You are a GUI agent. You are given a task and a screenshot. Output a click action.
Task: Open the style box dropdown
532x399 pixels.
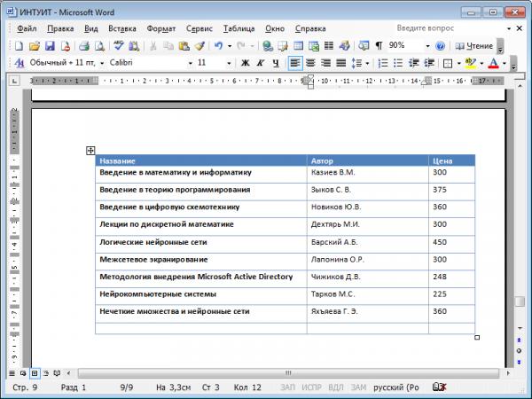click(x=102, y=63)
